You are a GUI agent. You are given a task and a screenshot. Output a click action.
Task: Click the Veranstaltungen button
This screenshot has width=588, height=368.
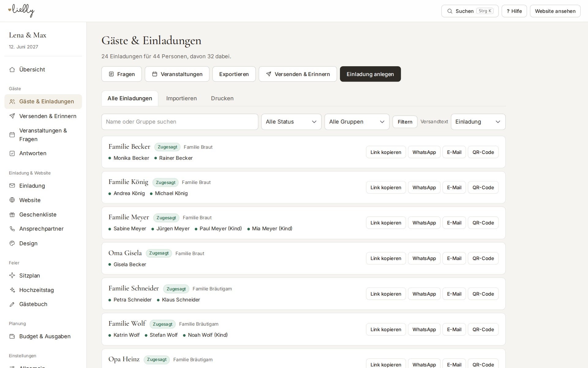click(x=177, y=74)
